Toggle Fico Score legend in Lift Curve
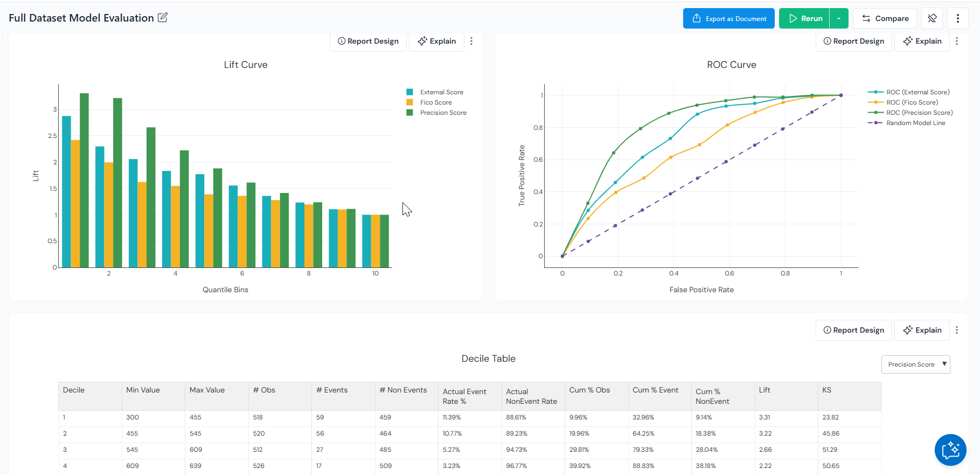The height and width of the screenshot is (475, 980). (x=429, y=102)
